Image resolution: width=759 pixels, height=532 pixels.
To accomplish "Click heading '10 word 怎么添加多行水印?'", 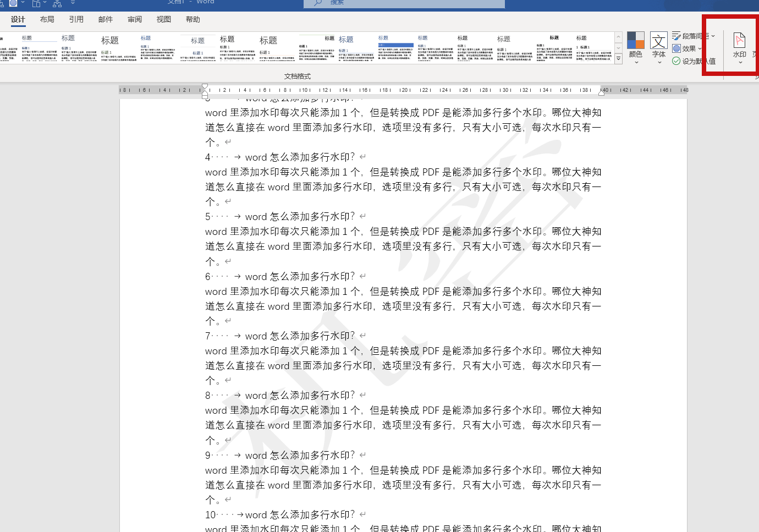I will (x=280, y=515).
